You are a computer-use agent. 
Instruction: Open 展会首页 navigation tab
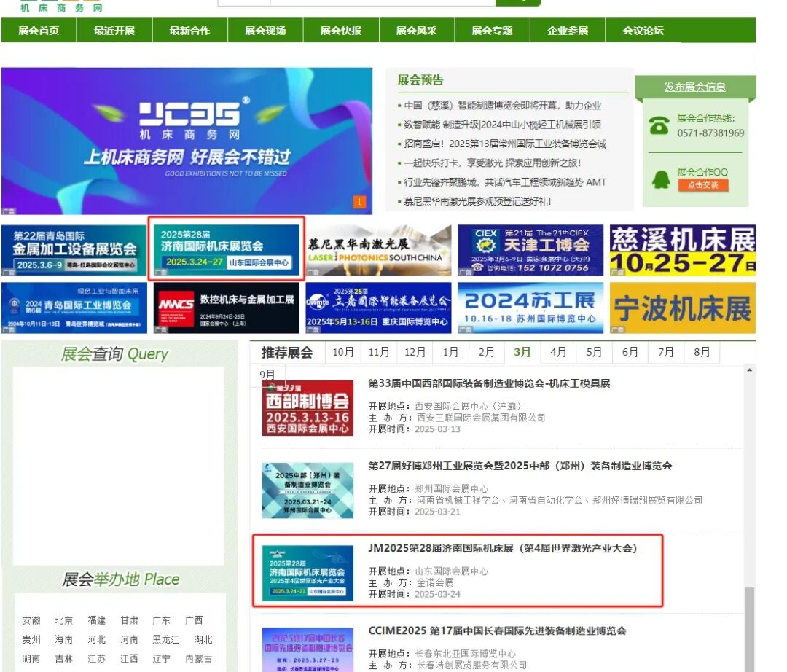(x=39, y=31)
